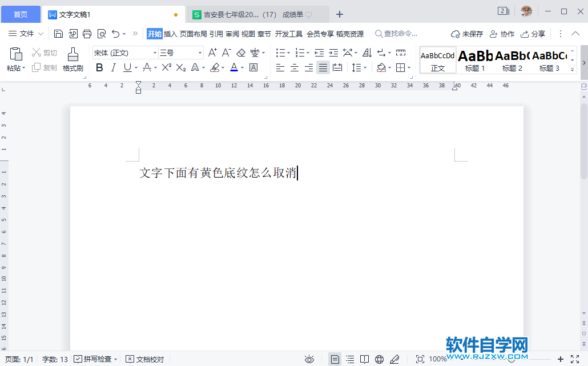Screen dimensions: 588x366
Task: Center-align the paragraph text
Action: pyautogui.click(x=294, y=68)
